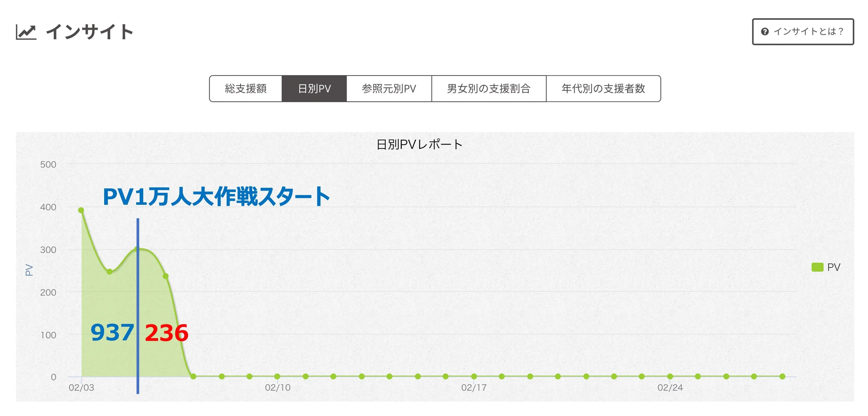
Task: Open the インサイトとは？ help button
Action: [x=803, y=32]
